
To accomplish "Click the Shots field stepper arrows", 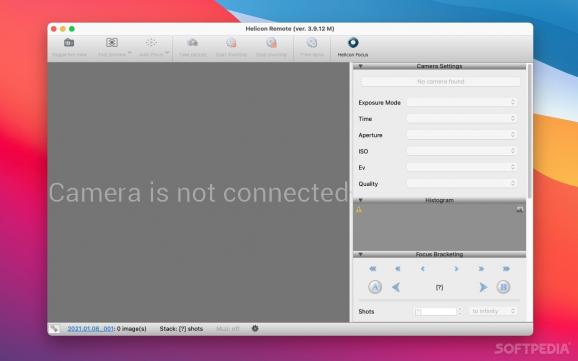I will pyautogui.click(x=460, y=311).
